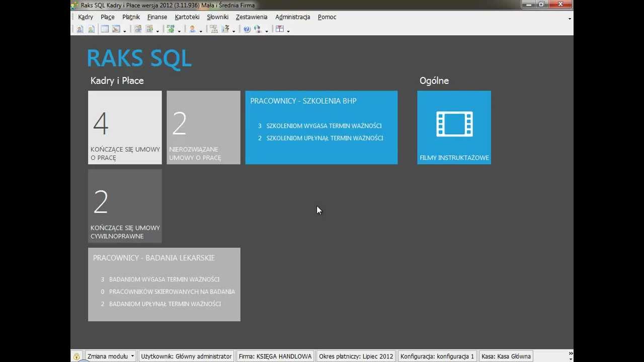The width and height of the screenshot is (644, 362).
Task: Click the Pracownicy - Szkolenia BHP tile header
Action: click(x=303, y=101)
